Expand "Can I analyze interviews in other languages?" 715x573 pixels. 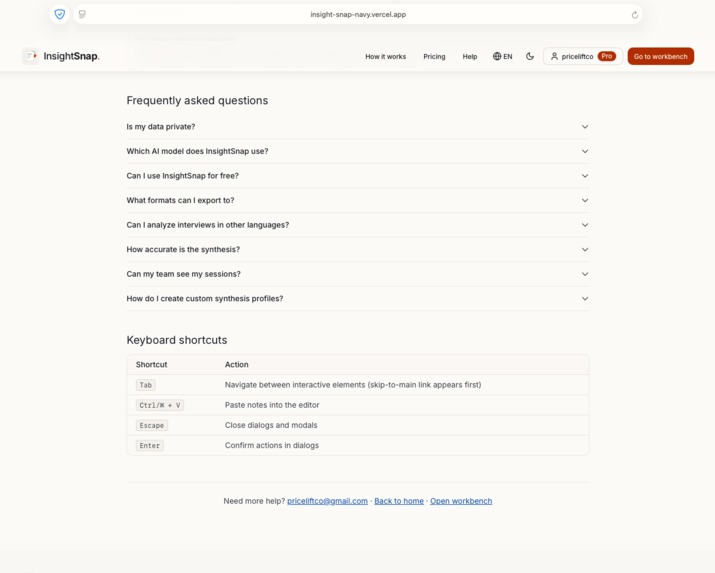pyautogui.click(x=358, y=225)
